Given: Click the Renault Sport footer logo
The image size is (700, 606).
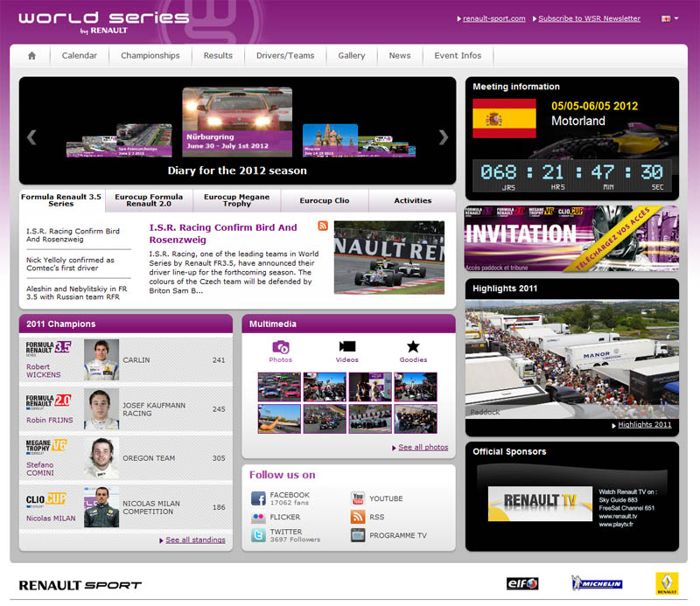Looking at the screenshot, I should point(80,585).
